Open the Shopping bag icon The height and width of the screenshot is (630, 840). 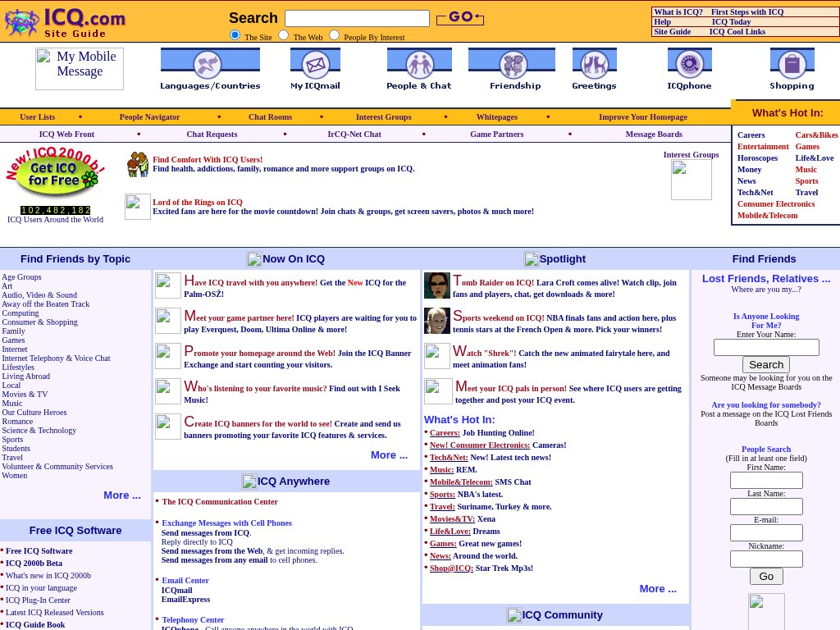792,69
